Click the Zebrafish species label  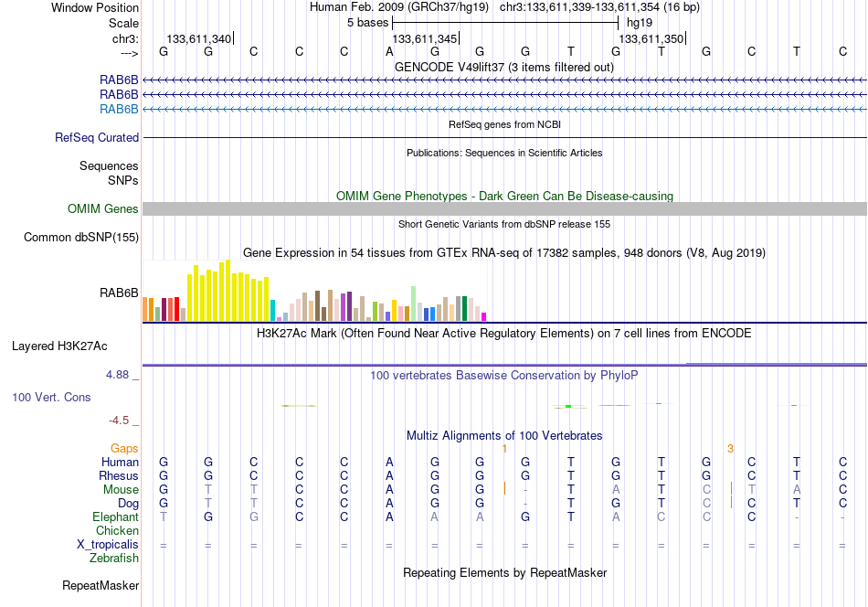tap(114, 559)
